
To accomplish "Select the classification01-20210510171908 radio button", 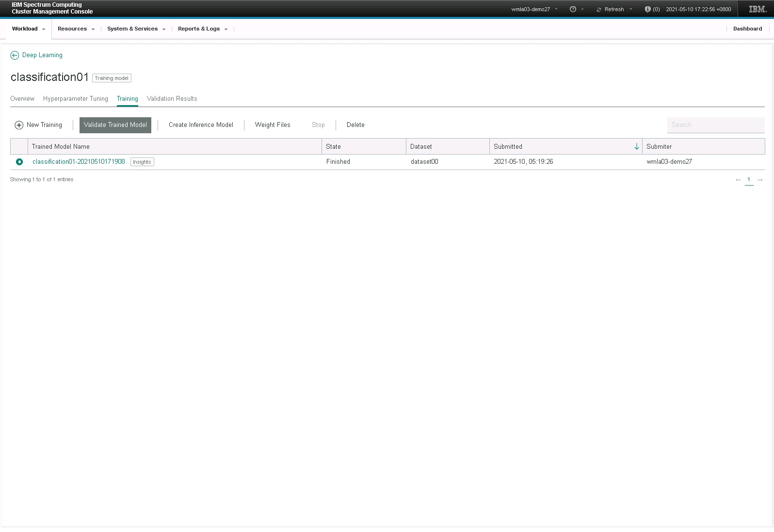I will click(x=19, y=162).
